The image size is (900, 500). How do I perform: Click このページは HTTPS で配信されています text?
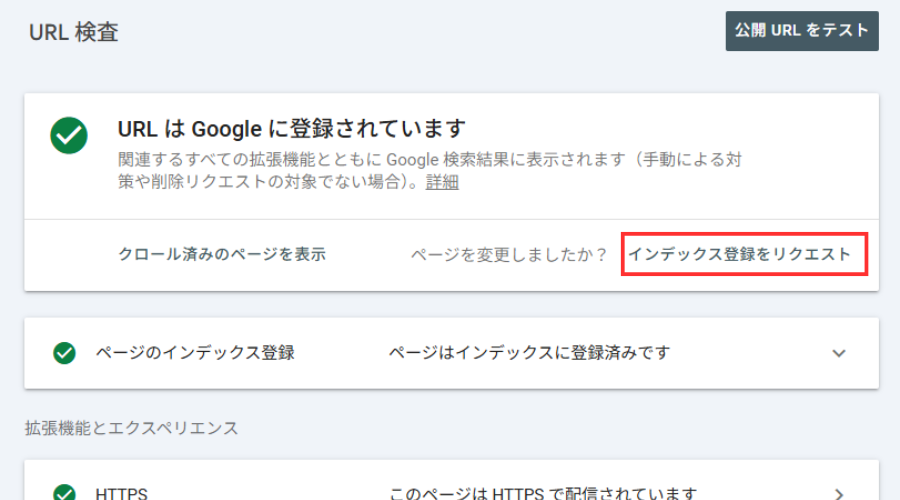coord(543,493)
